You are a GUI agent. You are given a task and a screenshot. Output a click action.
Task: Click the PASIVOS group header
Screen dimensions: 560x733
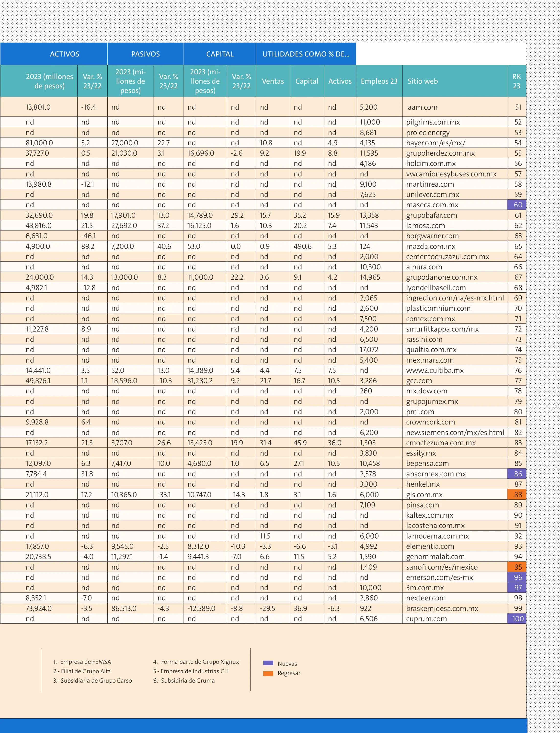pyautogui.click(x=145, y=54)
